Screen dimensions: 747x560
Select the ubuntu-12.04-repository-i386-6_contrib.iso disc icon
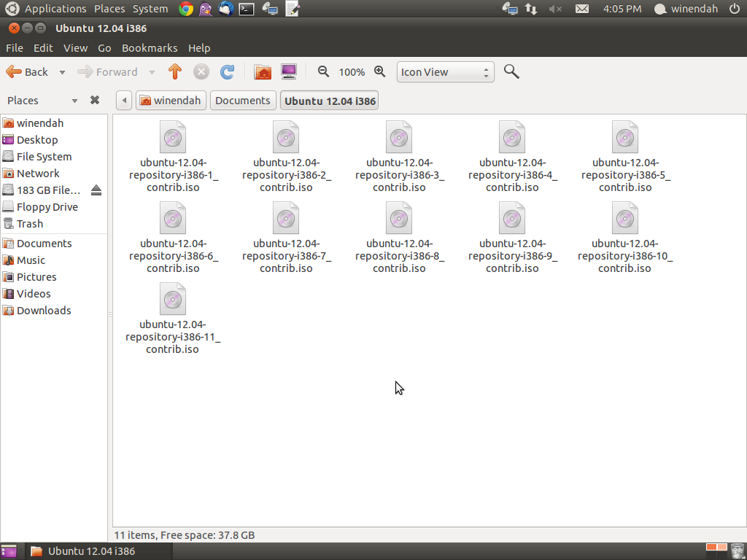173,218
